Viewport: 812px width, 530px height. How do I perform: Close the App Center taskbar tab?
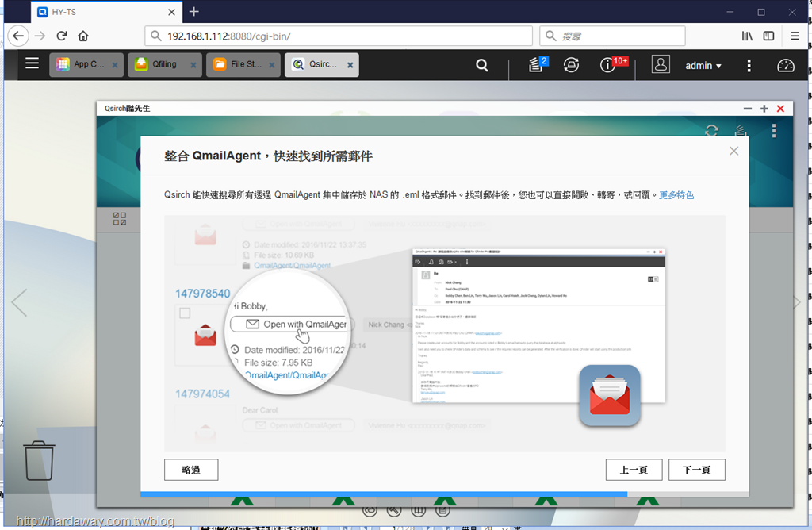(115, 65)
